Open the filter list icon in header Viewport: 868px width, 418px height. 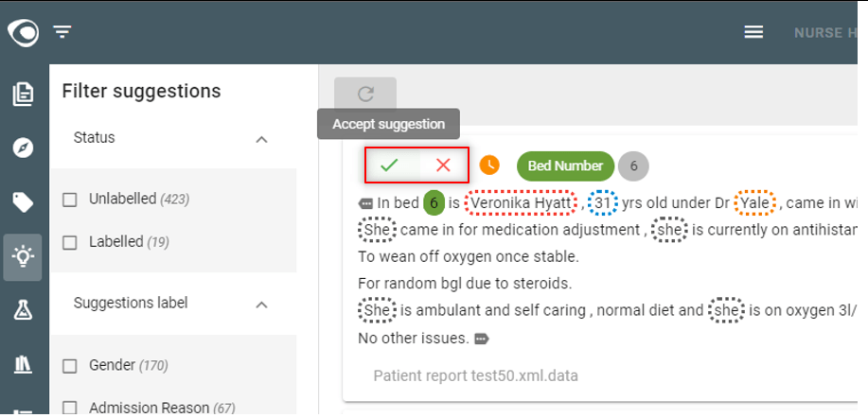(x=62, y=32)
